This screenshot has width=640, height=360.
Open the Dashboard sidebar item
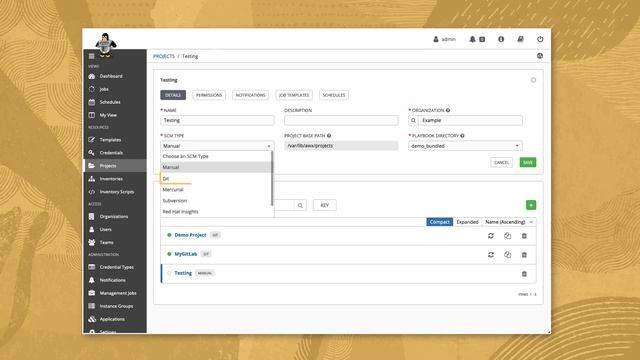[115, 76]
